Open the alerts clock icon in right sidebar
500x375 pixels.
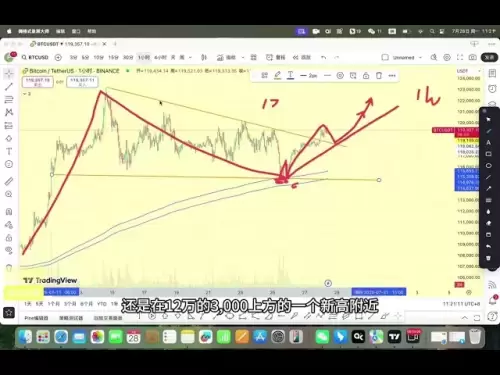pos(492,89)
